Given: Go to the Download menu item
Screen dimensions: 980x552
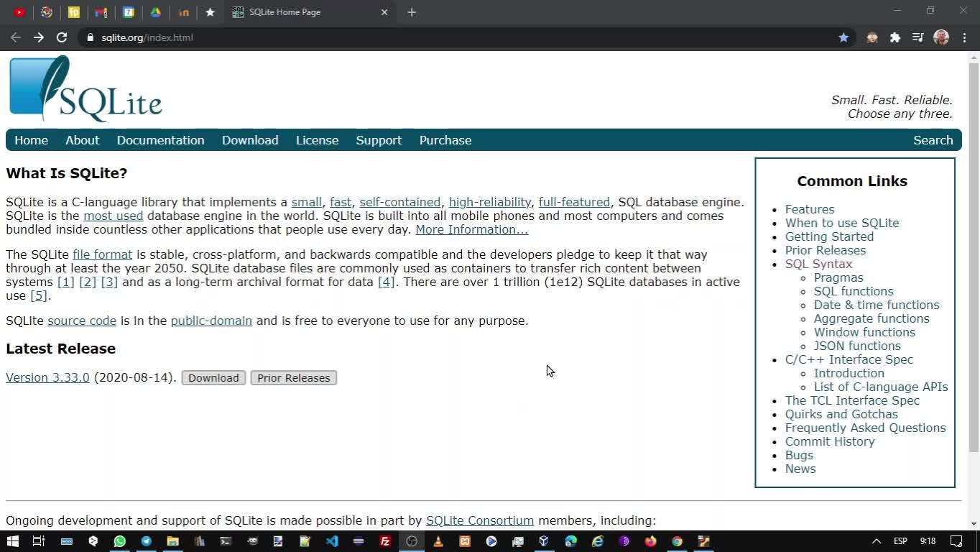Looking at the screenshot, I should point(250,140).
